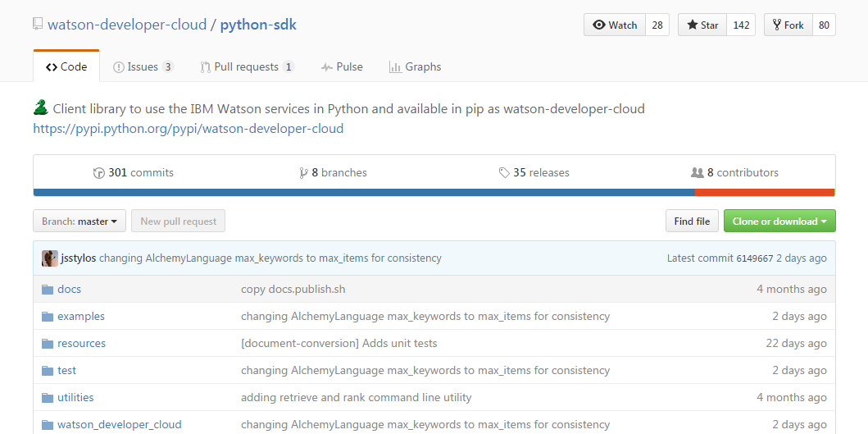The image size is (868, 434).
Task: Click the examples row commit message
Action: pyautogui.click(x=425, y=317)
